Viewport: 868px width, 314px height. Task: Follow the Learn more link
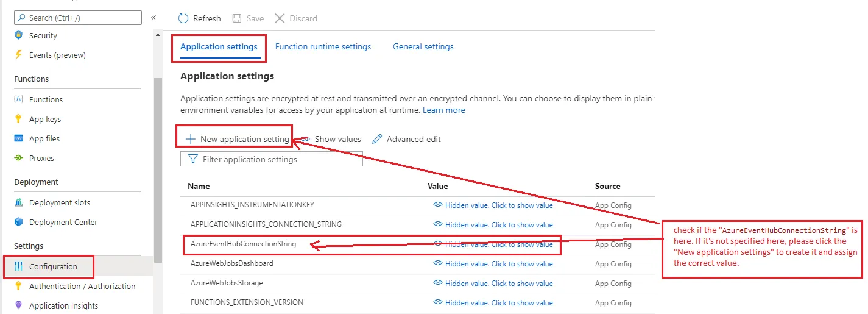tap(443, 110)
